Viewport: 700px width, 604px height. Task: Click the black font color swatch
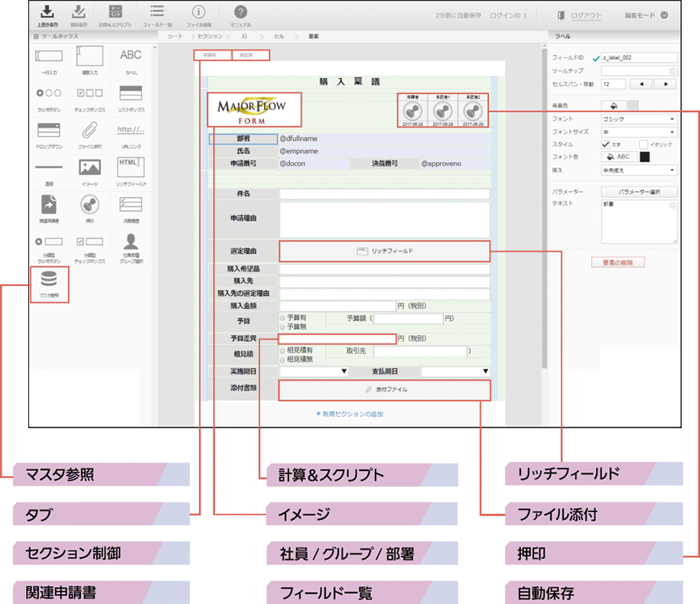pos(645,157)
